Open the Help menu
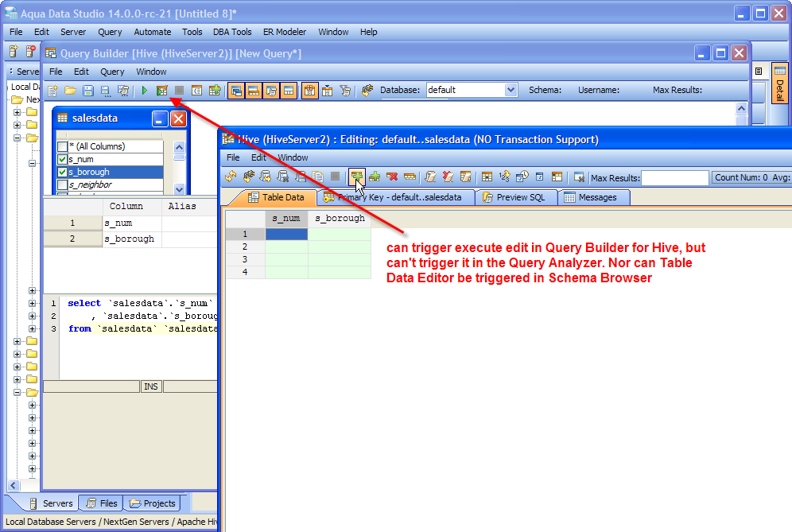The width and height of the screenshot is (792, 532). pos(369,32)
